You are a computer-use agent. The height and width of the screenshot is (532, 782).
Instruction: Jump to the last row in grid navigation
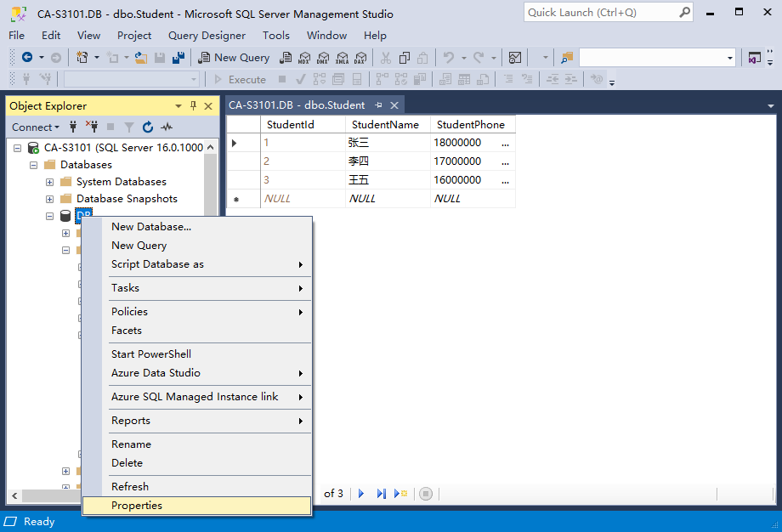(381, 494)
